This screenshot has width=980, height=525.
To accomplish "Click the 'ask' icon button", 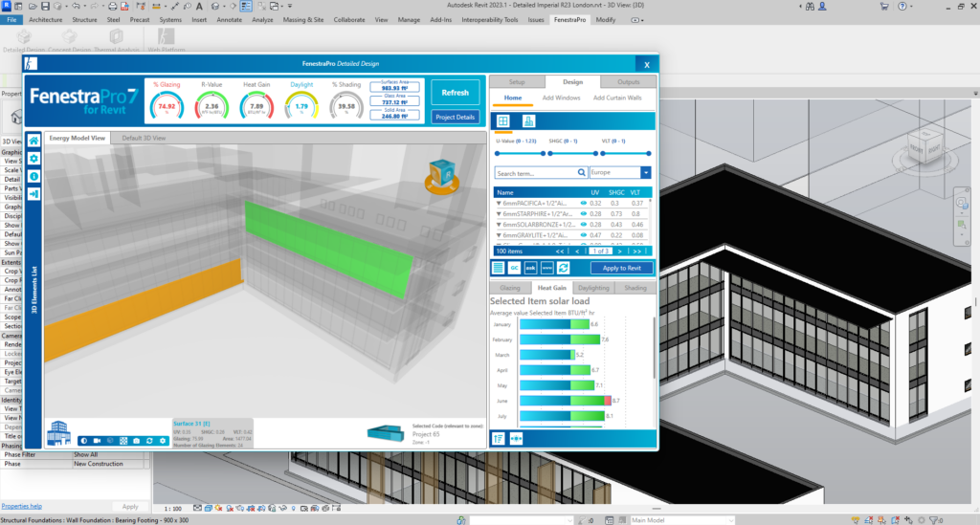I will click(530, 268).
